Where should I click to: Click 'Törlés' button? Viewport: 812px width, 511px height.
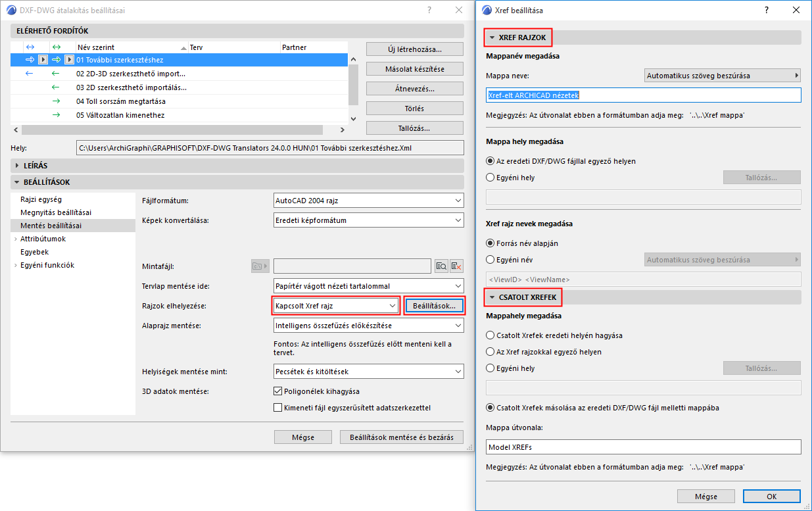pyautogui.click(x=415, y=109)
